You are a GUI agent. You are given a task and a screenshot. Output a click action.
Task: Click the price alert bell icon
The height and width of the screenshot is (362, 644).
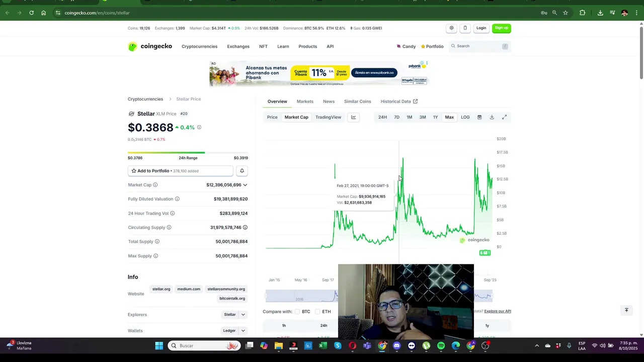[242, 171]
